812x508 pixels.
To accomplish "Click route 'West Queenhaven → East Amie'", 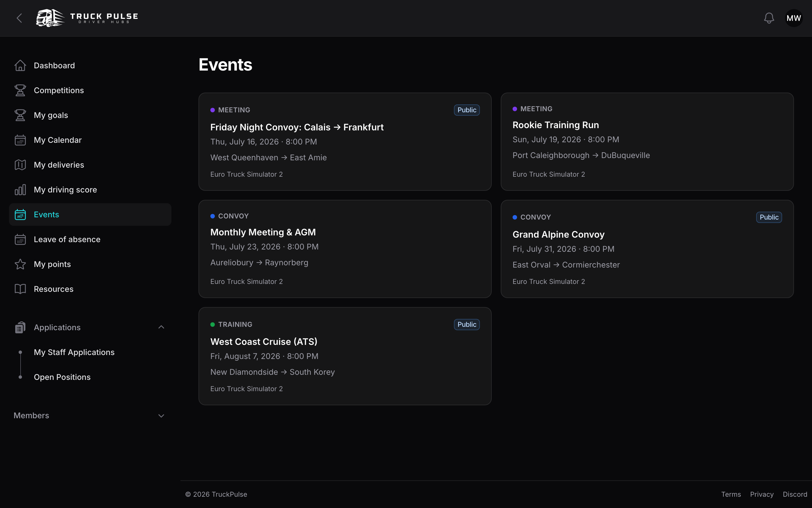I will tap(268, 157).
